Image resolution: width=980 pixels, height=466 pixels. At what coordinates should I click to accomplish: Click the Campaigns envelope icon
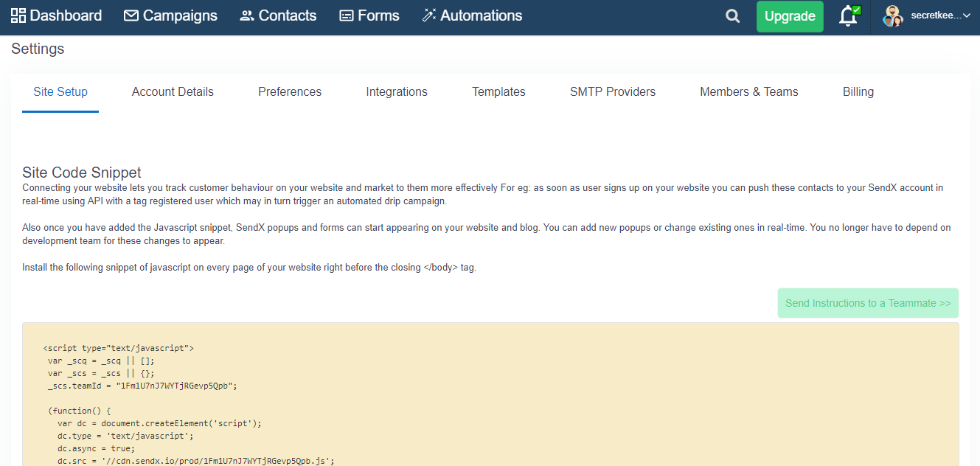coord(131,15)
